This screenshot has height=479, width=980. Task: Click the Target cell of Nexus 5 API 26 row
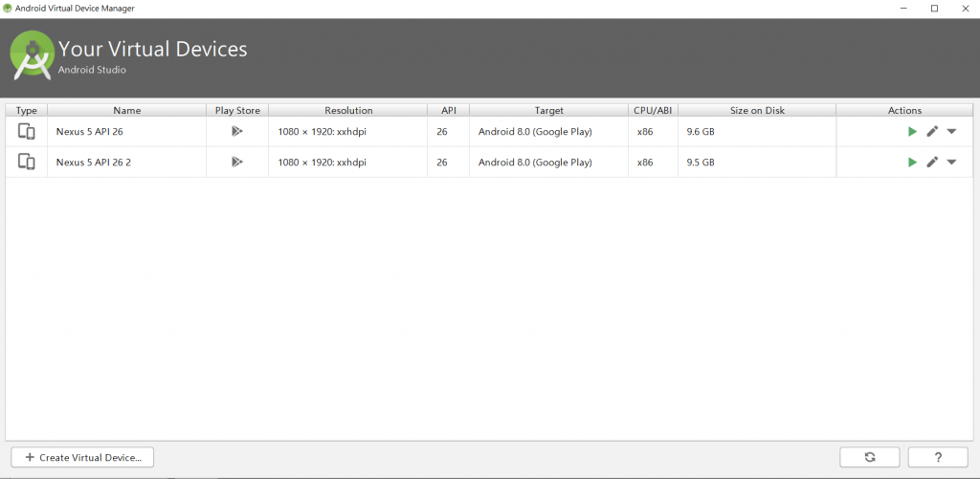[x=548, y=132]
